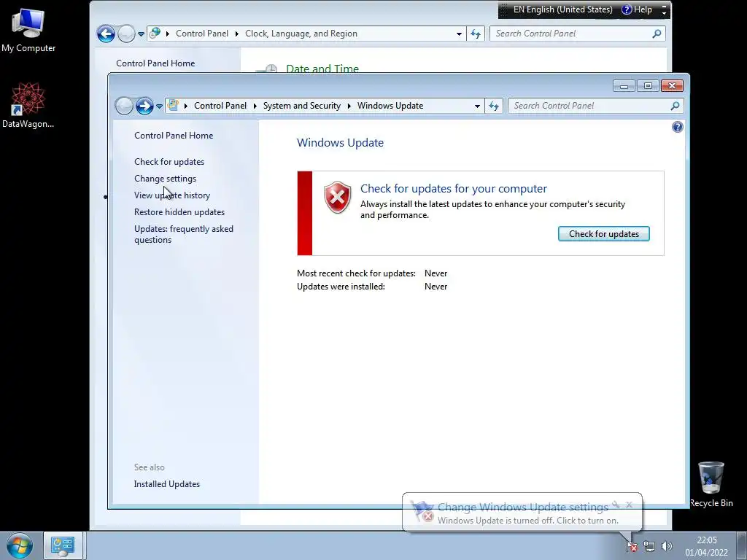Open View update history link
The image size is (747, 560).
point(172,195)
